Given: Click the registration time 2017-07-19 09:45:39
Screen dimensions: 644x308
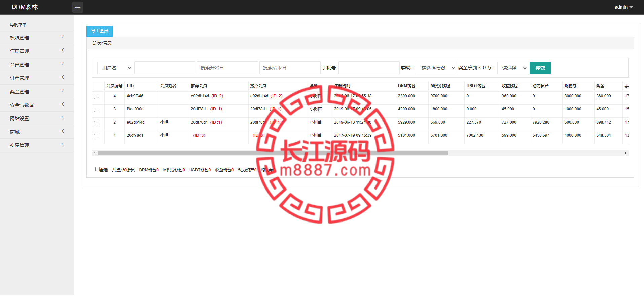Looking at the screenshot, I should coord(353,135).
